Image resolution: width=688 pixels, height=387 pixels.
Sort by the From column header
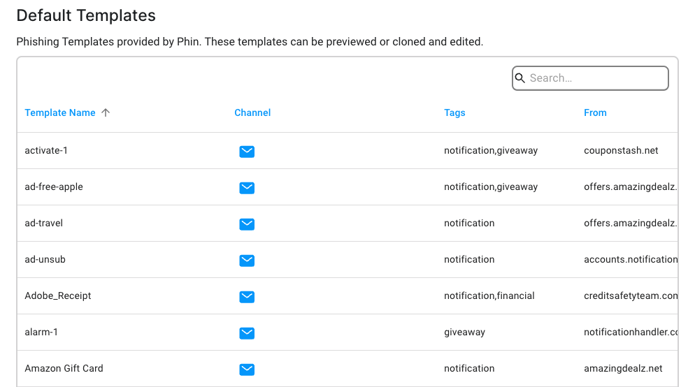pyautogui.click(x=595, y=113)
